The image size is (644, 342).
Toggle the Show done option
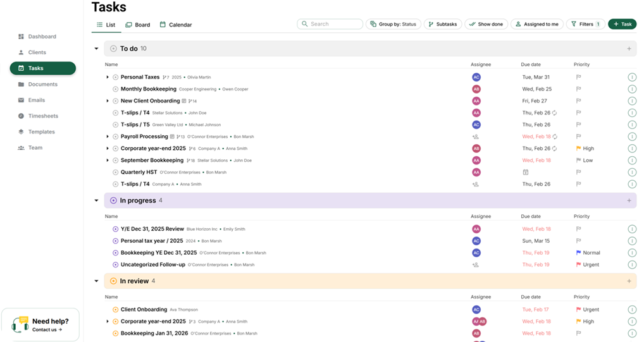486,24
